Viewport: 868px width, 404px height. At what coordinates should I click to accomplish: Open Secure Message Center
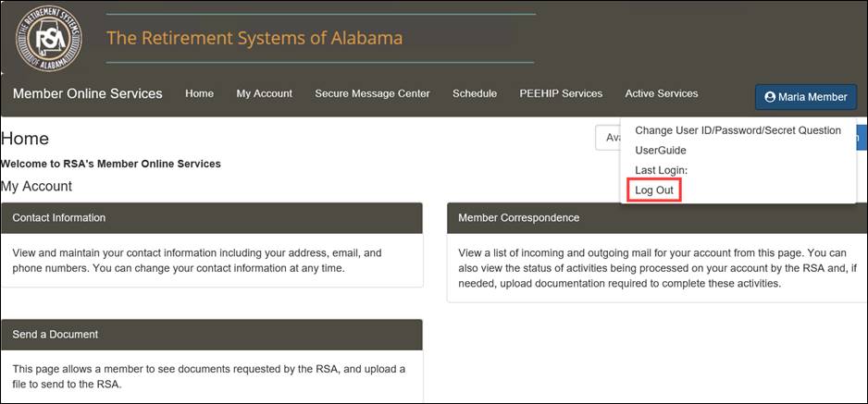point(372,94)
